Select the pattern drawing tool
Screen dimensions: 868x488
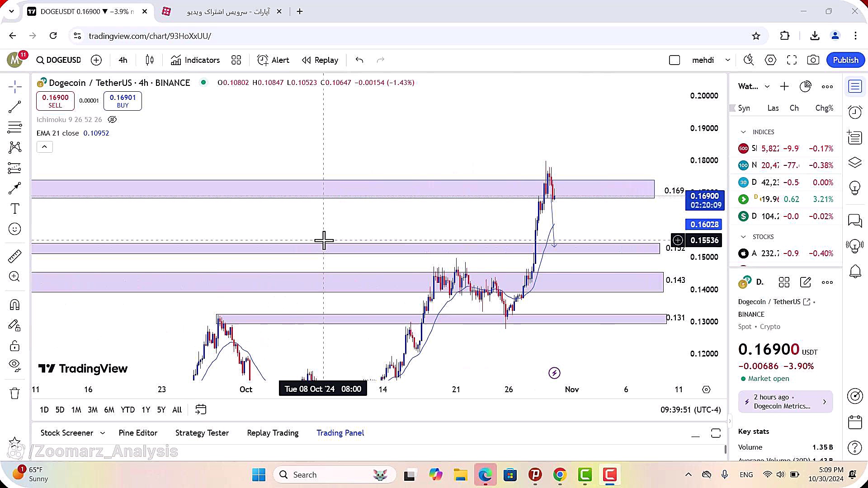[x=15, y=147]
